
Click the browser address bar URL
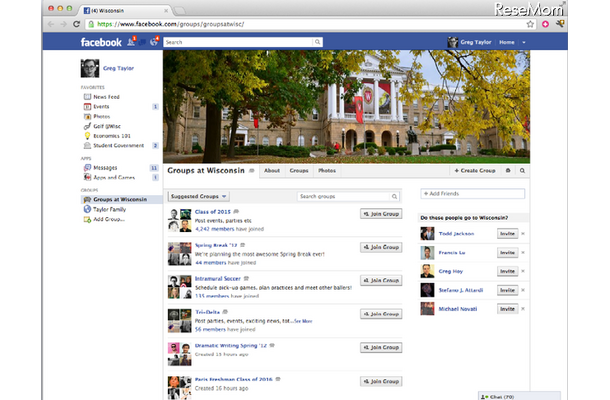[x=170, y=24]
